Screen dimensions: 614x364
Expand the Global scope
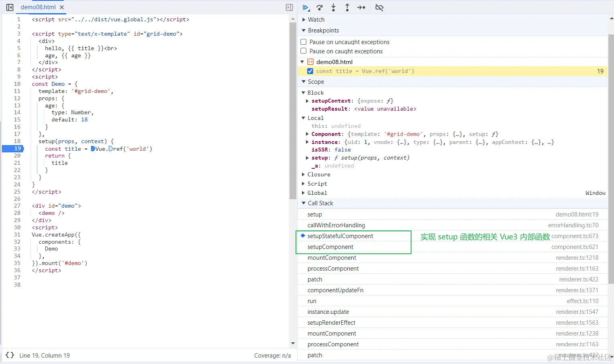pyautogui.click(x=304, y=193)
